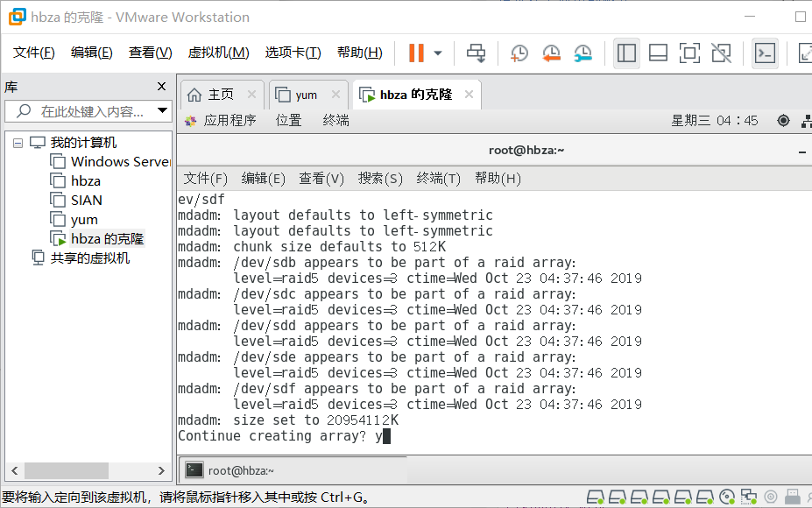The image size is (812, 508).
Task: Click the library search input field
Action: coord(90,111)
